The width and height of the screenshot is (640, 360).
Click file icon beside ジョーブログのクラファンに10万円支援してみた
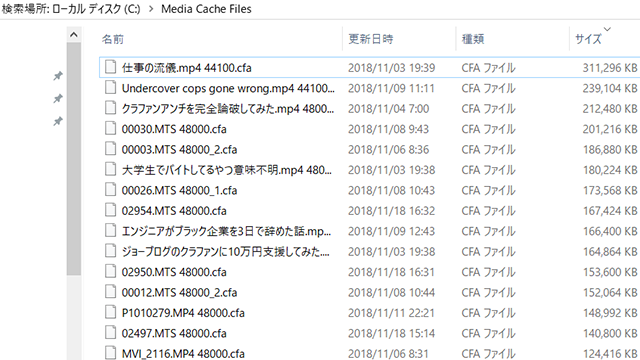click(110, 251)
